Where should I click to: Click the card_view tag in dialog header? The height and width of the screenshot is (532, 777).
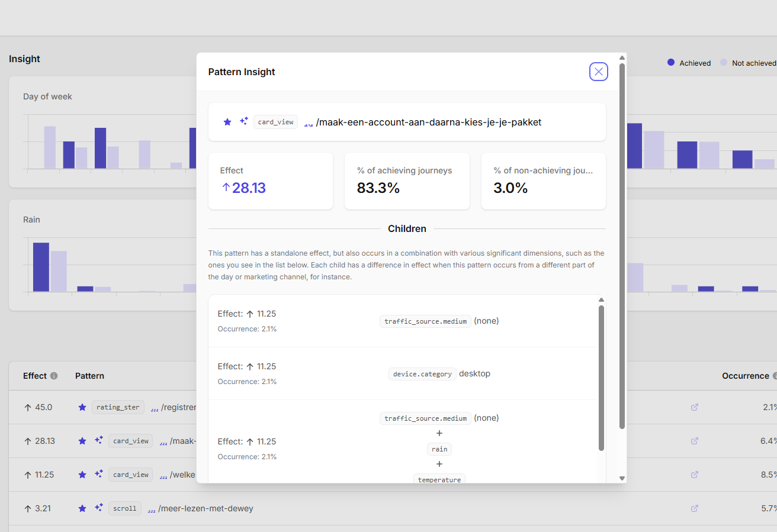[275, 122]
